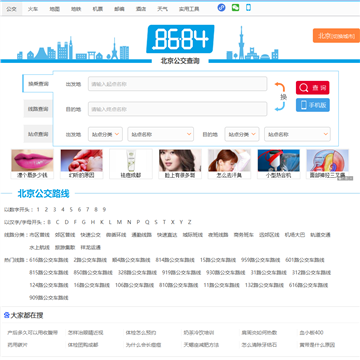
Task: Open the 天气 tab in top navigation
Action: coord(163,9)
